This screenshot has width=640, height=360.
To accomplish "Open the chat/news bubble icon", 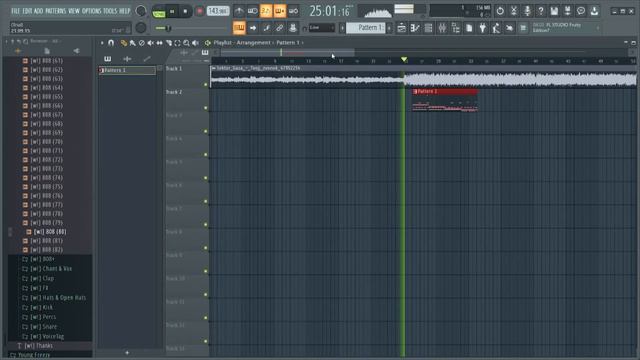I will [581, 11].
